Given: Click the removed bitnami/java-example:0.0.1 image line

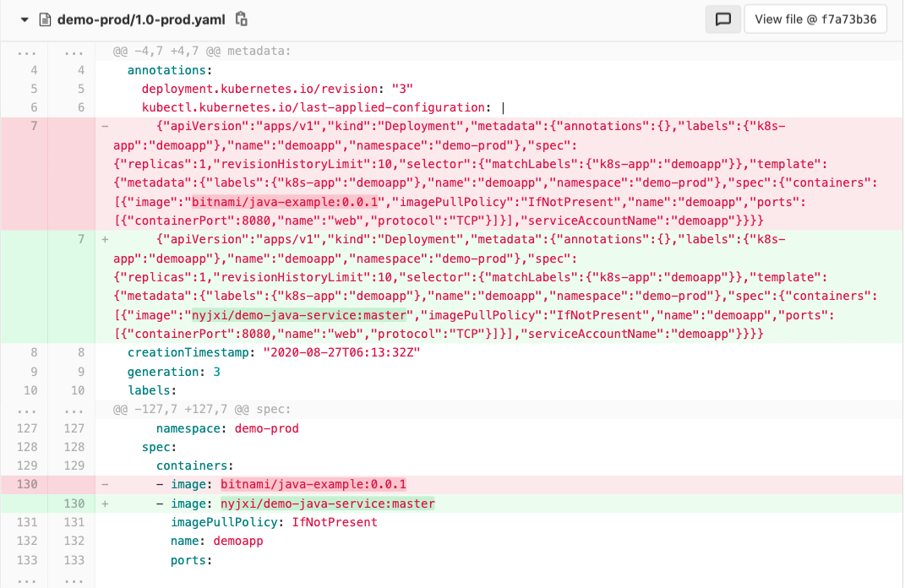Looking at the screenshot, I should pos(313,485).
